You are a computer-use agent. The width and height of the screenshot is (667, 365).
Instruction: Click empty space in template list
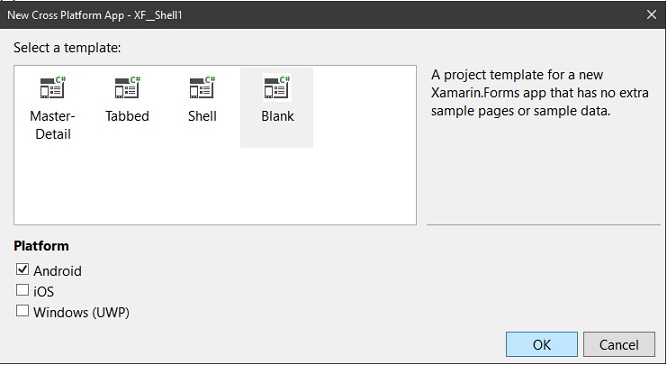point(215,187)
